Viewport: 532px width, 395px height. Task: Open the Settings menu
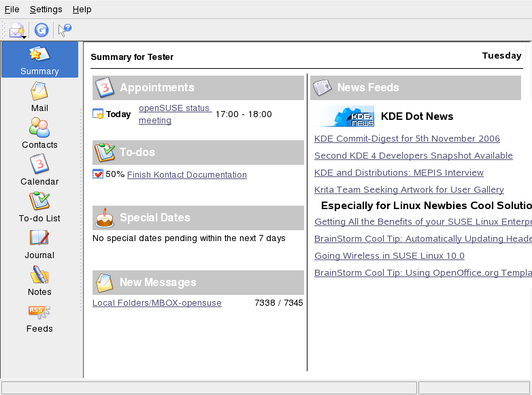point(46,9)
